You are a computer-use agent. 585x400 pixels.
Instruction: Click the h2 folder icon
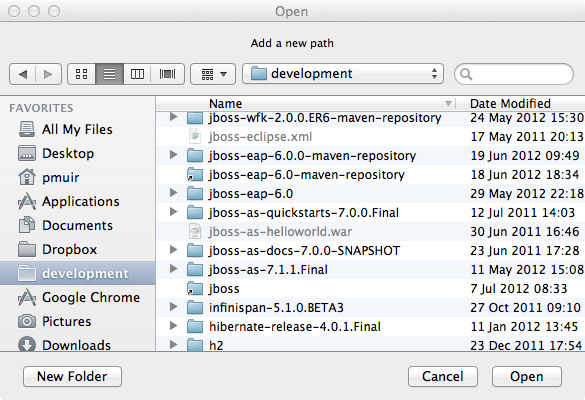pos(195,345)
